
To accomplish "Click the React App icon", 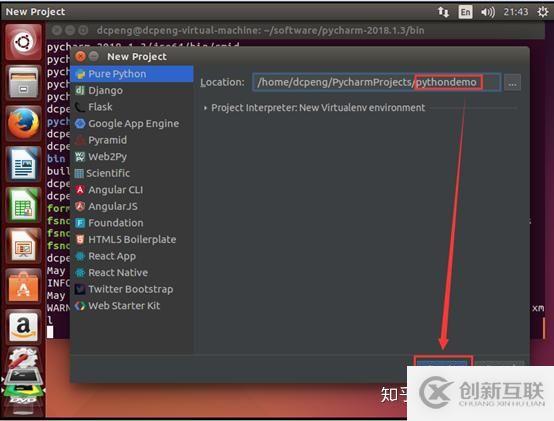I will point(80,256).
